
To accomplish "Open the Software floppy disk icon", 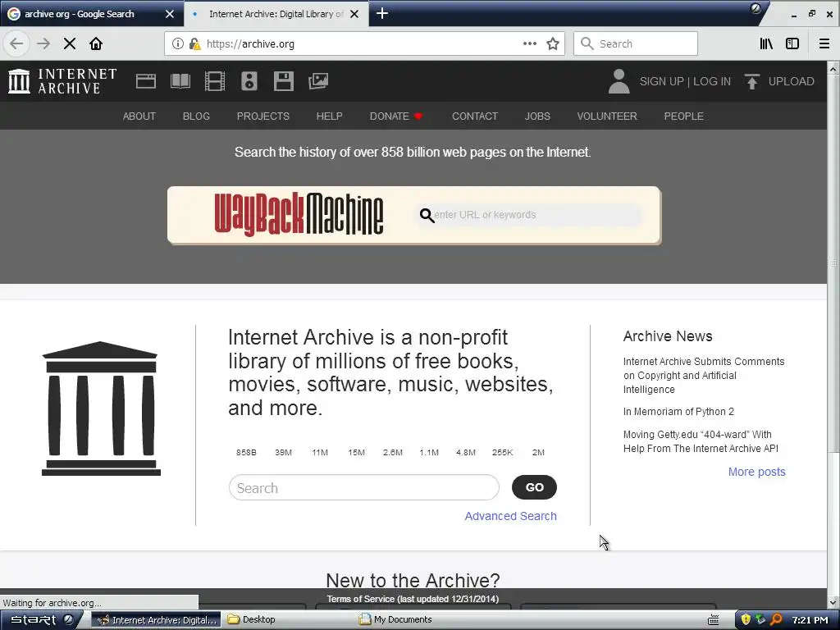I will [x=283, y=81].
